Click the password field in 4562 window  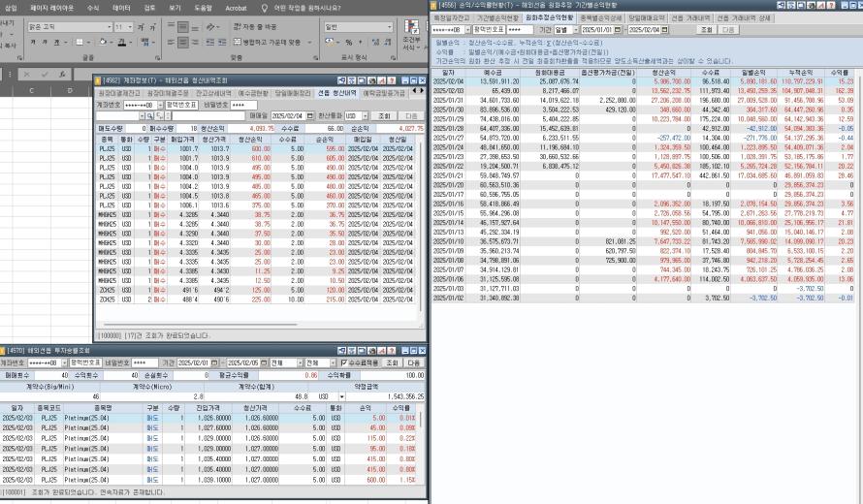(243, 105)
